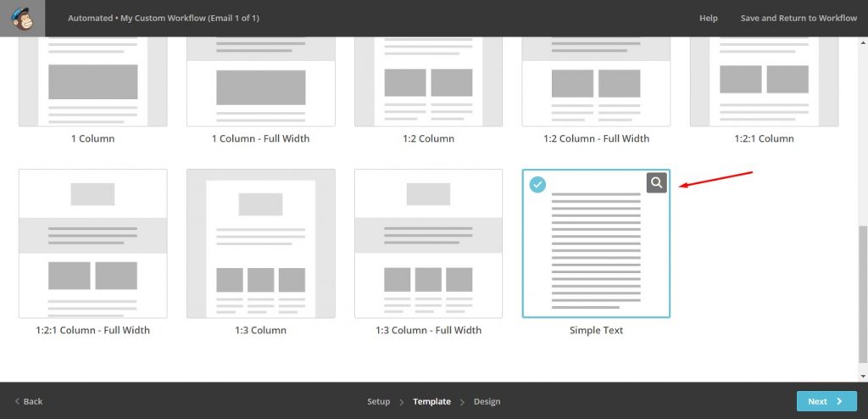Toggle the blue checkmark on Simple Text

pyautogui.click(x=537, y=185)
